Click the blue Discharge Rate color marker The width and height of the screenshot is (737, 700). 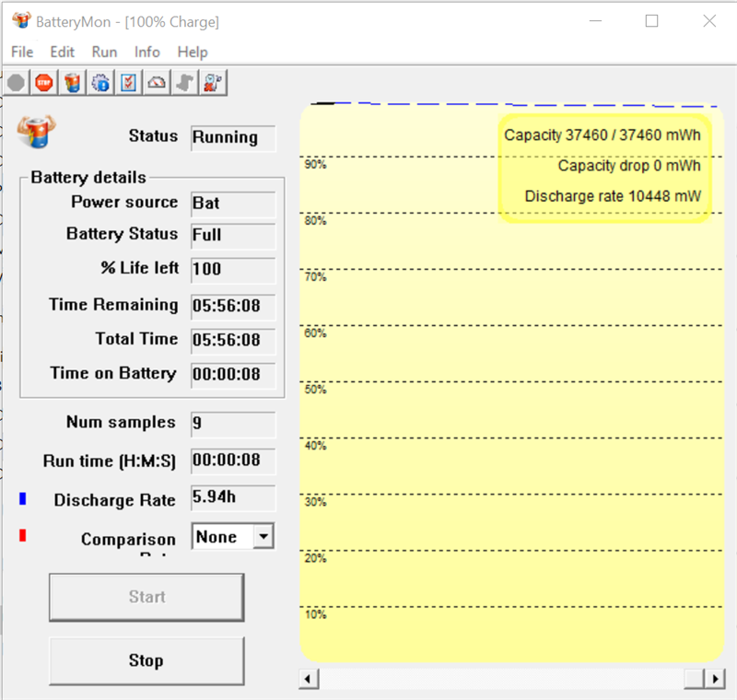point(22,498)
